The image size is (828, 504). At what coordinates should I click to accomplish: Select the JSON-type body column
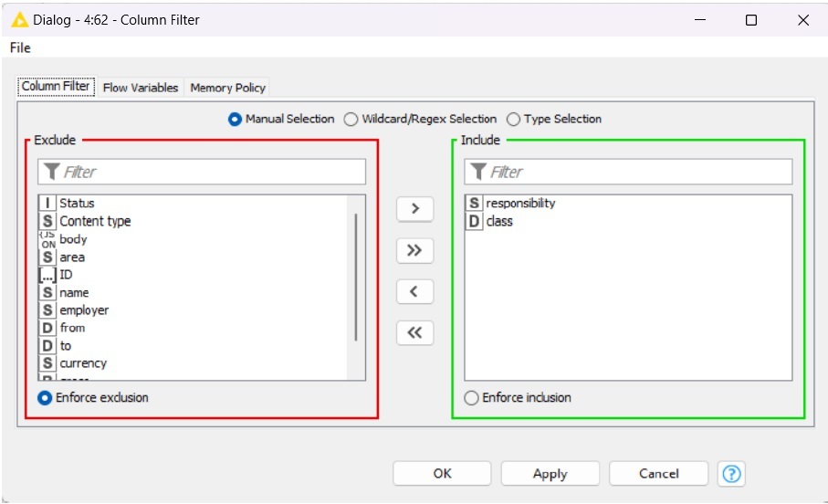pos(73,239)
